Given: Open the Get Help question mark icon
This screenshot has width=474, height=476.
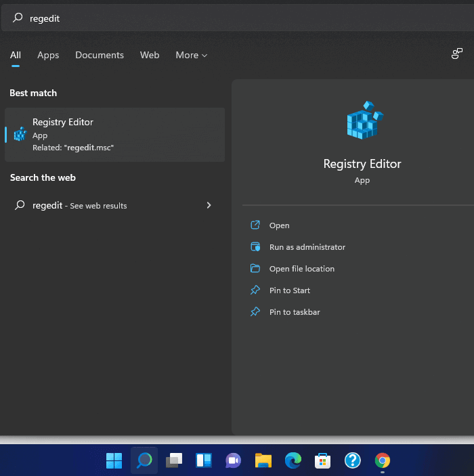Looking at the screenshot, I should (x=353, y=460).
